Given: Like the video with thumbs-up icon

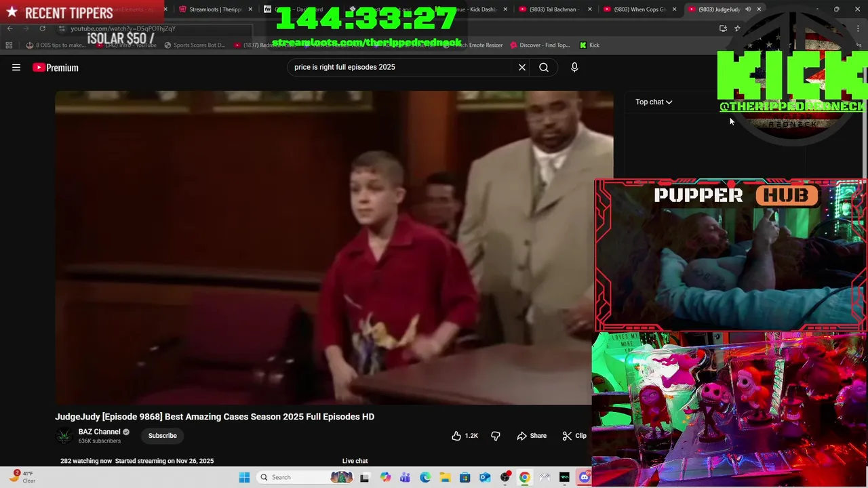Looking at the screenshot, I should (x=465, y=436).
